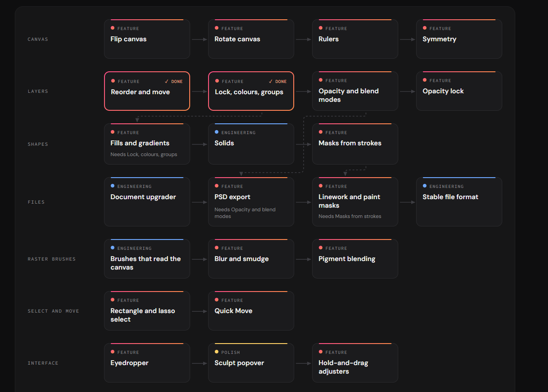Open Brushes that read the canvas card
The width and height of the screenshot is (548, 392).
point(147,259)
